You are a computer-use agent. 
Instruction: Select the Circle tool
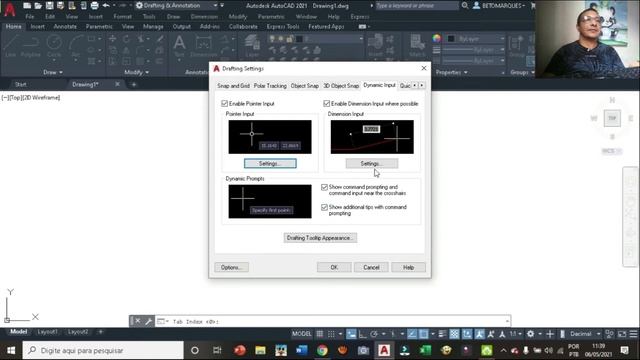click(x=54, y=46)
